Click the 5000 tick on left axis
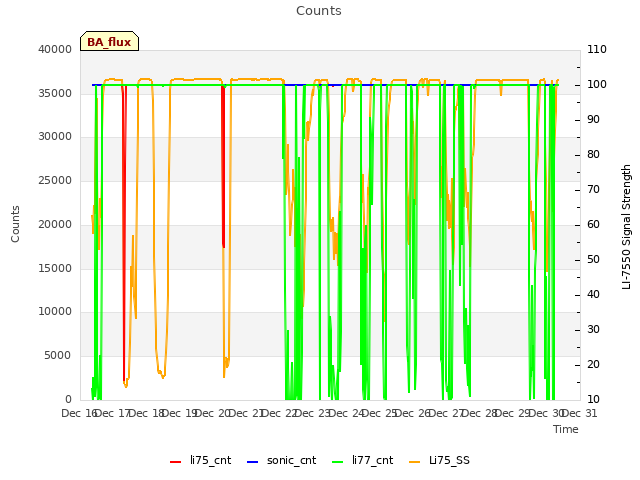The image size is (640, 480). 58,356
